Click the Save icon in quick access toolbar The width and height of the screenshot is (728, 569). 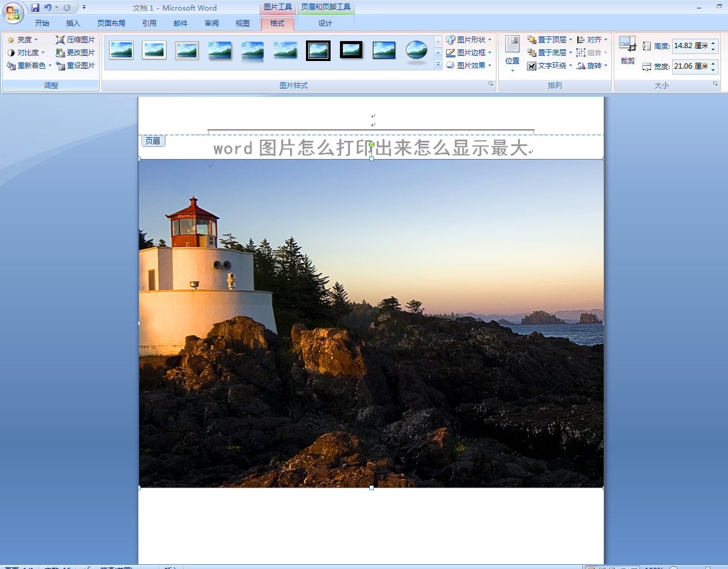click(x=35, y=8)
